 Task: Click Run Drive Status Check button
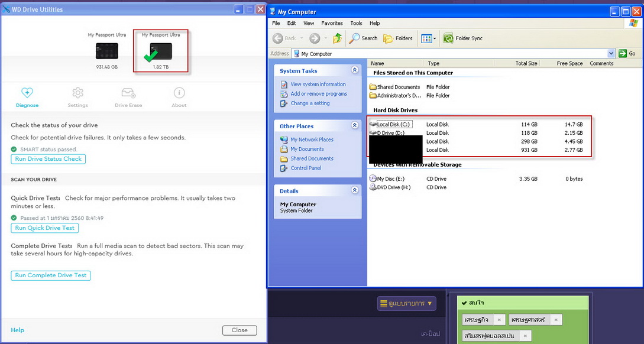(x=48, y=159)
